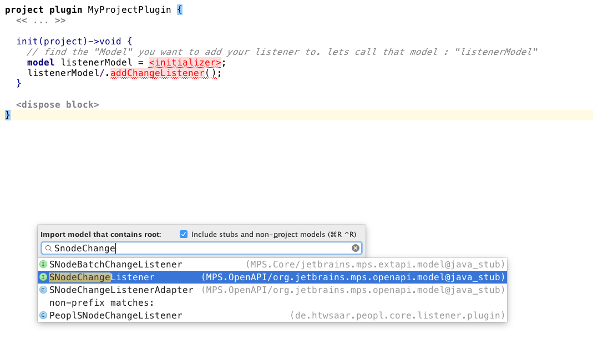This screenshot has width=593, height=364.
Task: Toggle Include stubs and non-project models checkbox
Action: pos(184,234)
